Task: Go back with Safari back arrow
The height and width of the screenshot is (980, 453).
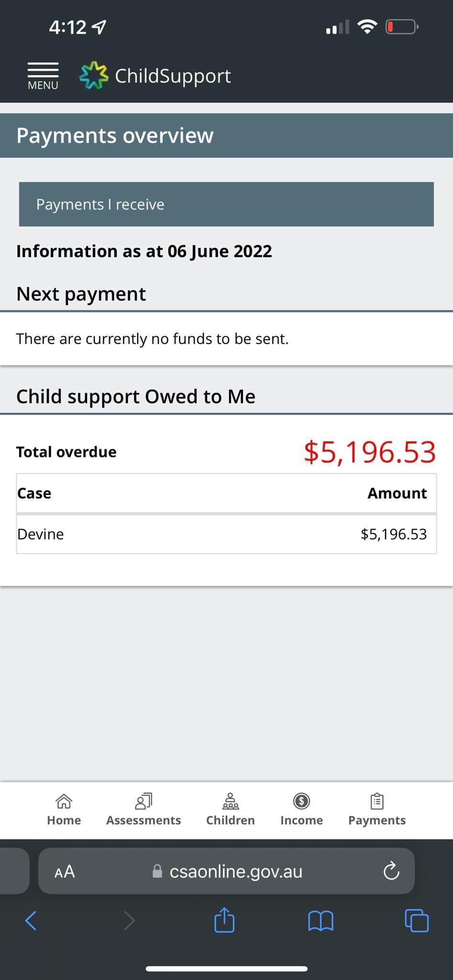Action: [x=31, y=921]
